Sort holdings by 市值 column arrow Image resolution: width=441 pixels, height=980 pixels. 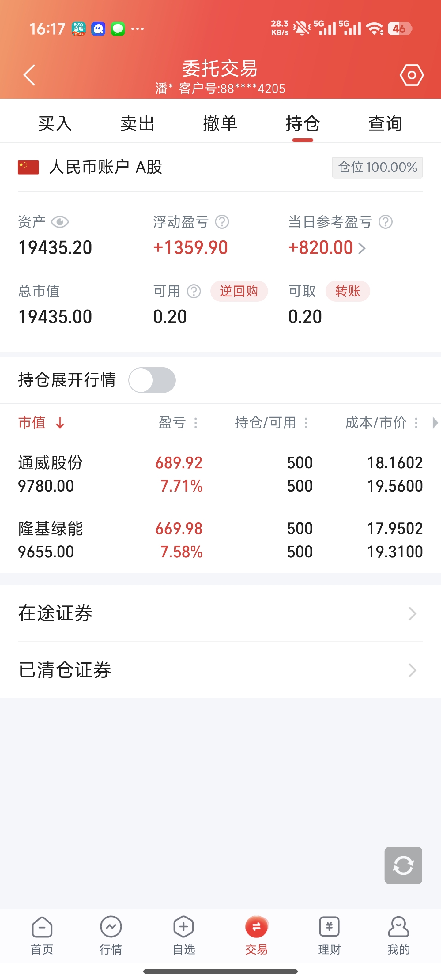[x=60, y=423]
